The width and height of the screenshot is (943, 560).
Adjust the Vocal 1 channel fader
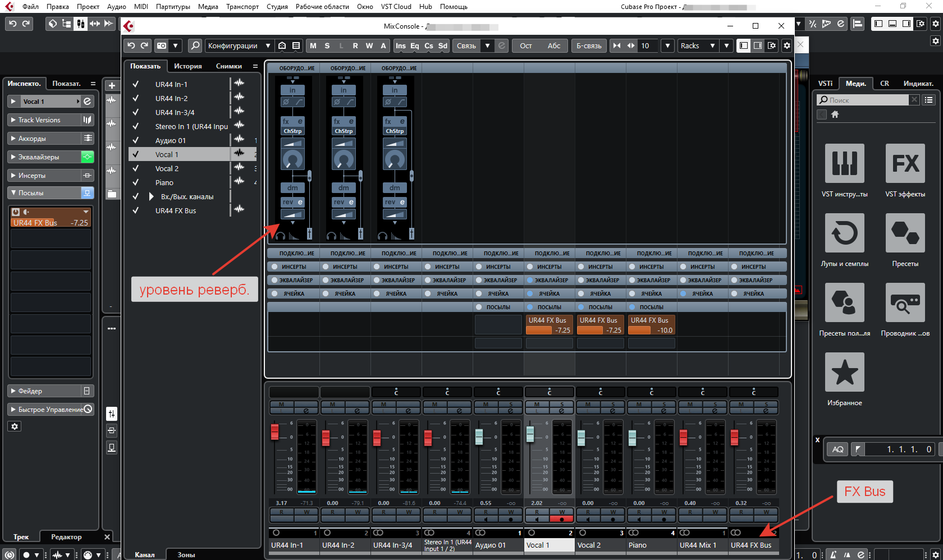530,434
